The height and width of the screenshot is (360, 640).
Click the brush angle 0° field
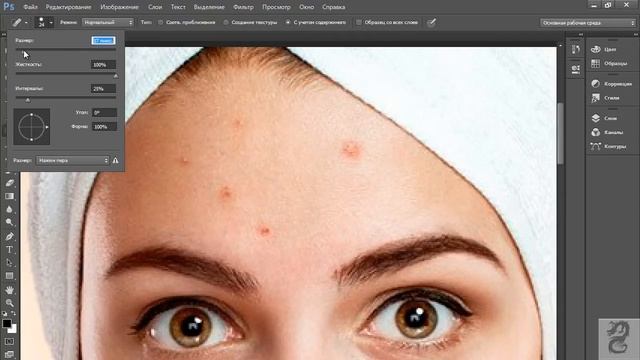pyautogui.click(x=104, y=112)
